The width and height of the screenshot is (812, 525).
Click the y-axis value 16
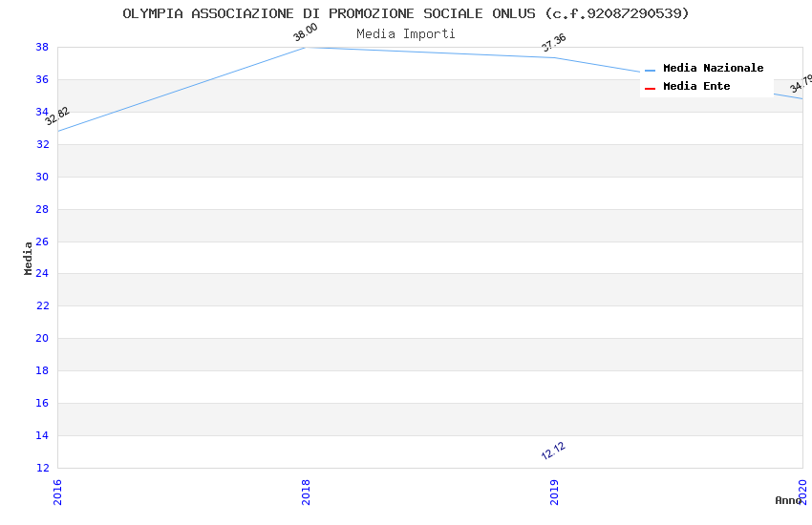pyautogui.click(x=42, y=403)
